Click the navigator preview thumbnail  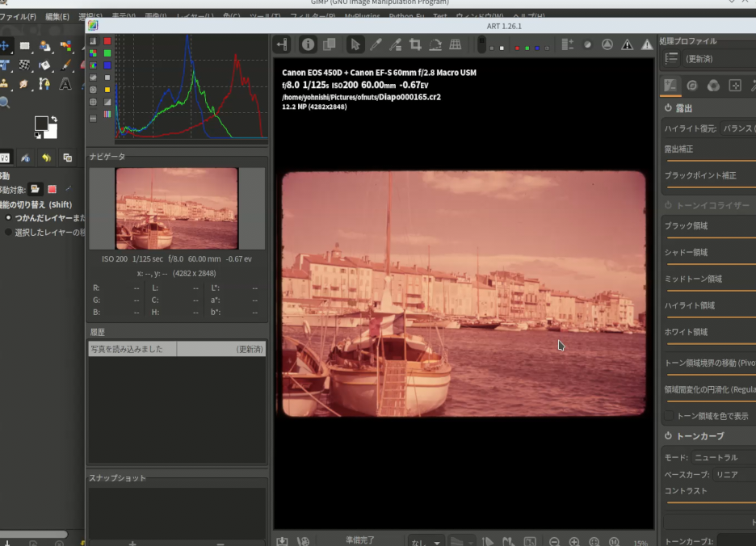(x=177, y=208)
